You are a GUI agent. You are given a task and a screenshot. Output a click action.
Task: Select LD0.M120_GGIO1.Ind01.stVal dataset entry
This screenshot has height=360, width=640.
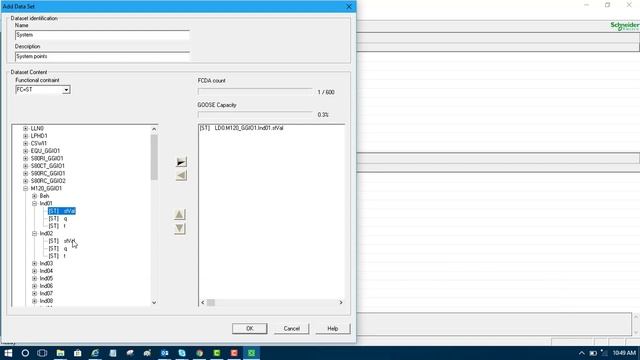click(x=242, y=128)
